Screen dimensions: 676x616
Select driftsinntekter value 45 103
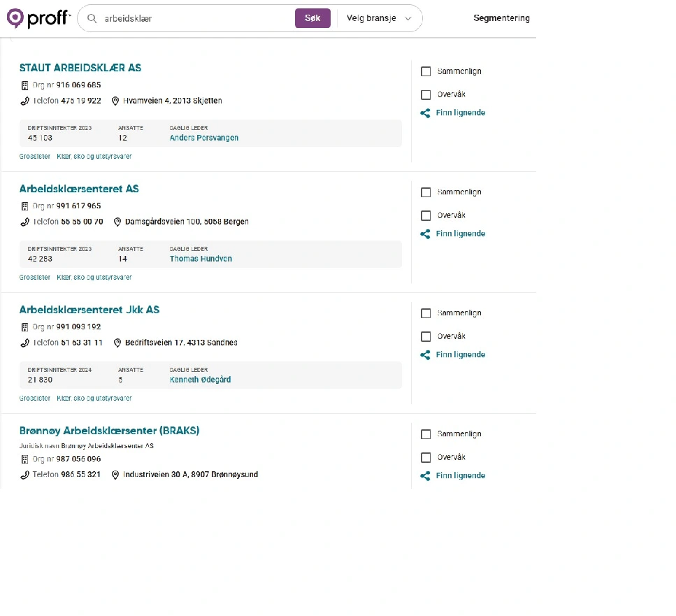pyautogui.click(x=40, y=138)
